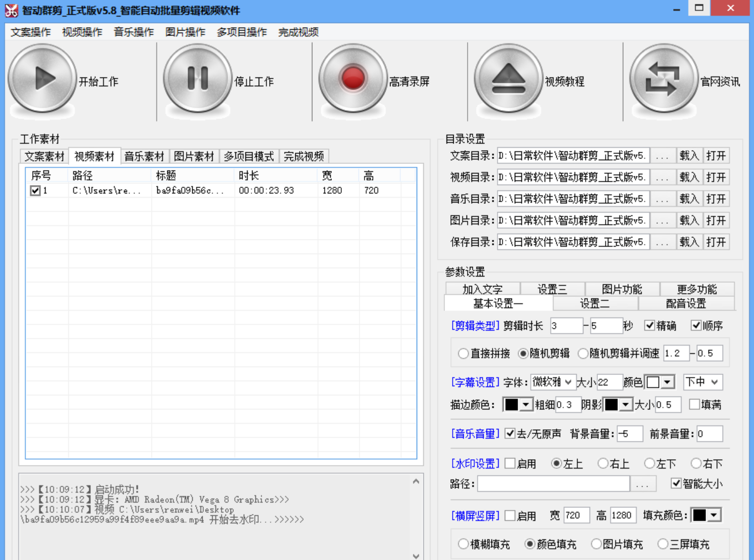Click the background volume input field
The width and height of the screenshot is (754, 560).
pos(629,434)
